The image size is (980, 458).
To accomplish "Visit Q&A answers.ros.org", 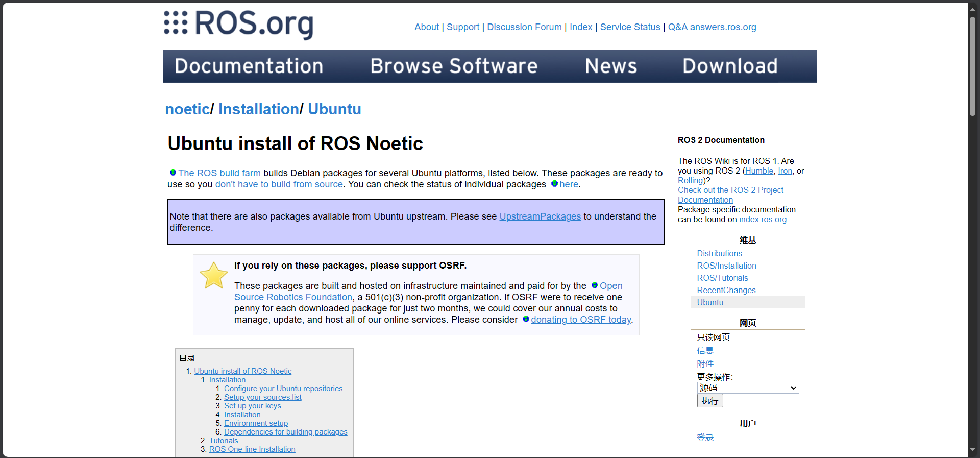I will (712, 27).
